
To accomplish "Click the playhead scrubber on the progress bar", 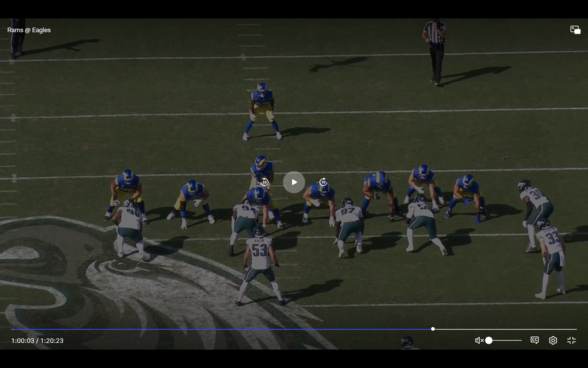I will (x=433, y=329).
